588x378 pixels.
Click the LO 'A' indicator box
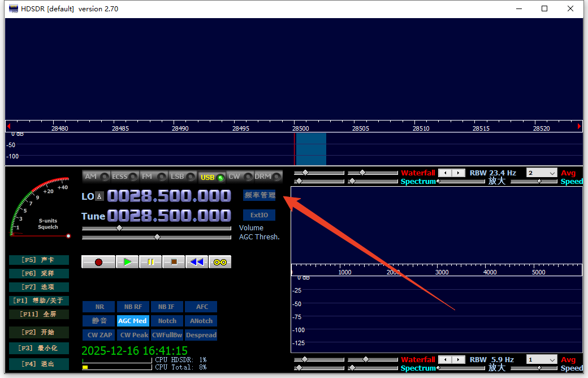pyautogui.click(x=100, y=196)
